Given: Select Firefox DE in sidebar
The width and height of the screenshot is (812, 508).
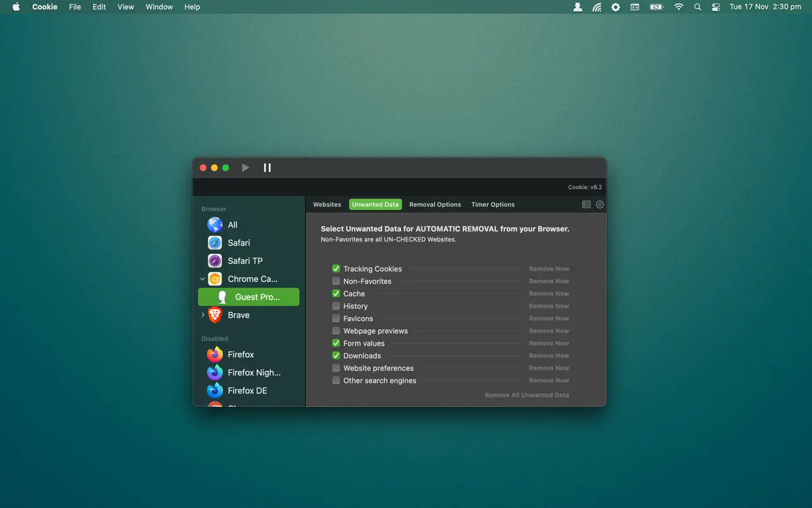Looking at the screenshot, I should tap(247, 390).
